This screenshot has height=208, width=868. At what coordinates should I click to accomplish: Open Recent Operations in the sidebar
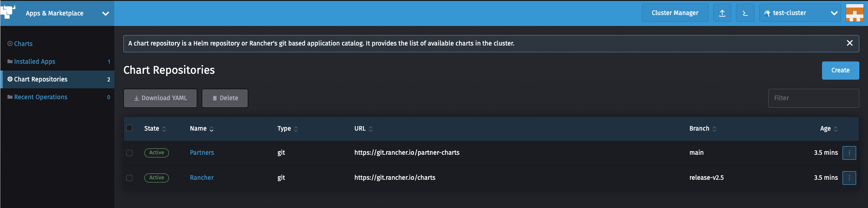pyautogui.click(x=41, y=97)
